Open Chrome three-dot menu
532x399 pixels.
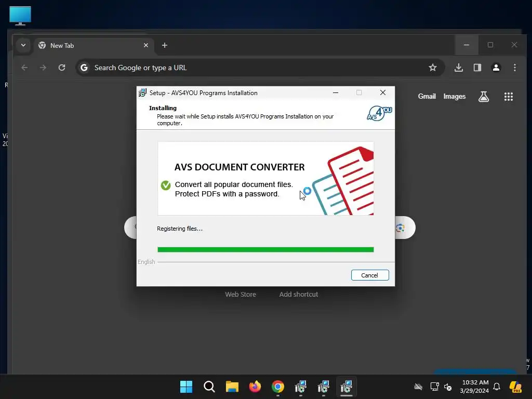click(x=515, y=68)
